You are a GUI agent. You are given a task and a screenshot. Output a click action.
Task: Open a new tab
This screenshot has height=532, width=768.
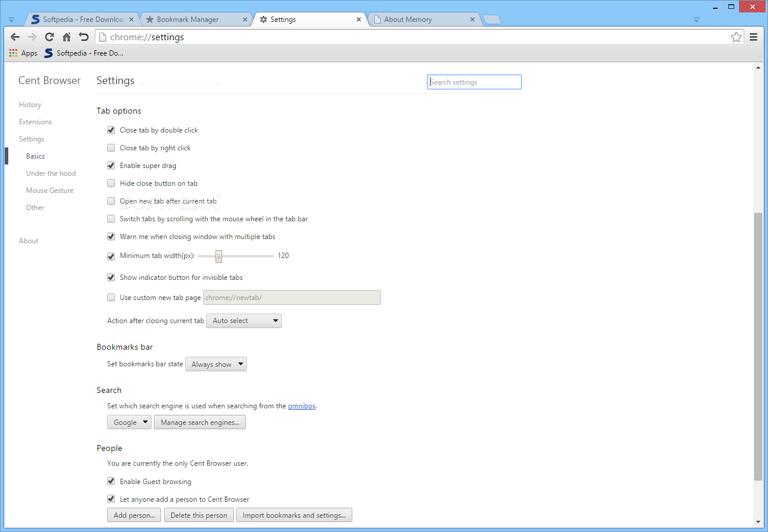pyautogui.click(x=492, y=20)
